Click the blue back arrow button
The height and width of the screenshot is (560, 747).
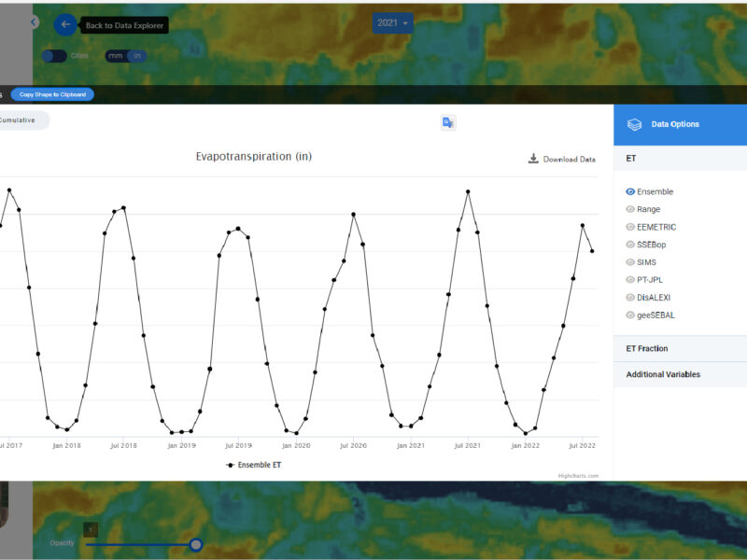[x=64, y=25]
